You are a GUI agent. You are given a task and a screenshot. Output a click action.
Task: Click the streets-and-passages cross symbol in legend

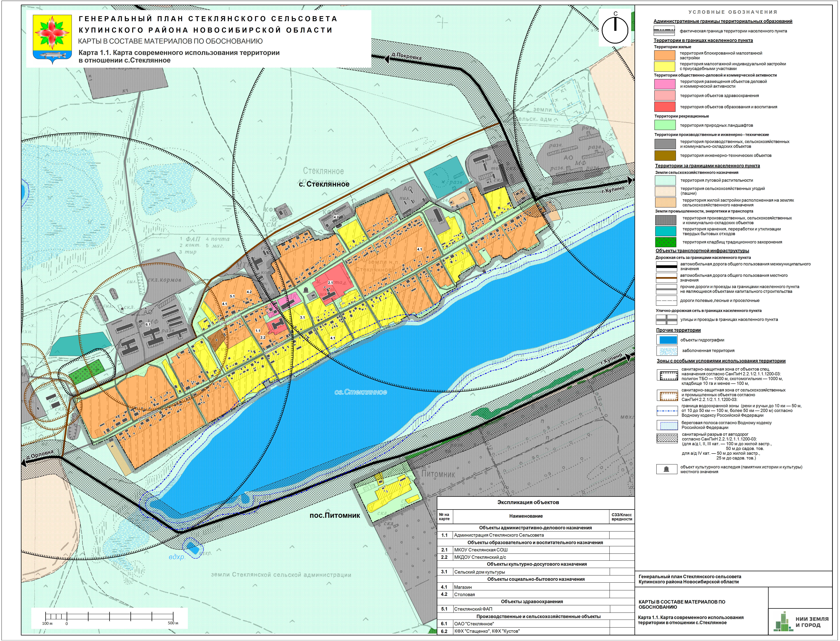[x=666, y=320]
